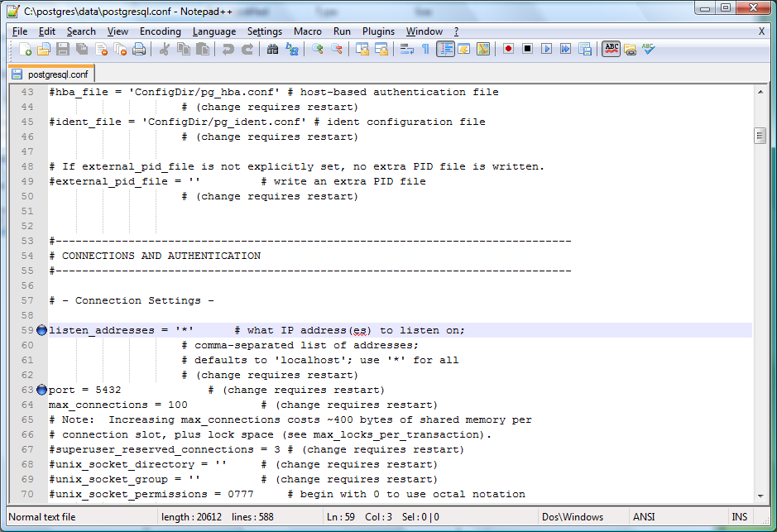Open the Run menu

342,31
